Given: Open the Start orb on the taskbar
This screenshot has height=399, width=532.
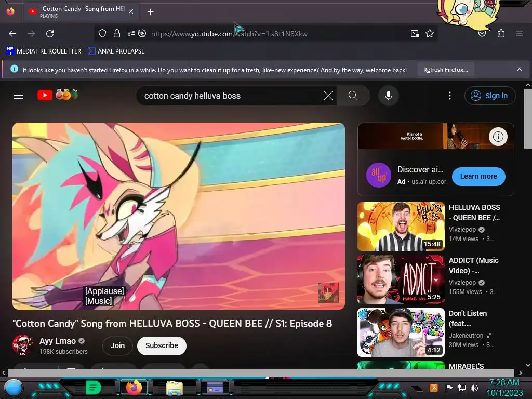Looking at the screenshot, I should [x=14, y=388].
